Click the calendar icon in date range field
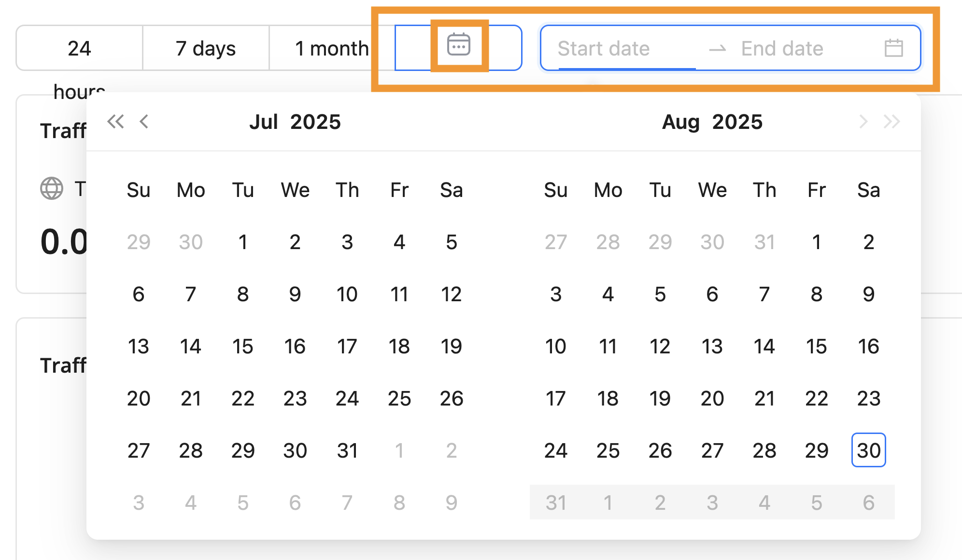 (x=893, y=48)
